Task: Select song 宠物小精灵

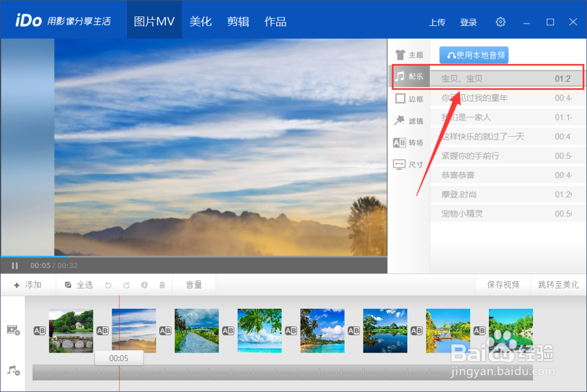Action: [x=508, y=214]
